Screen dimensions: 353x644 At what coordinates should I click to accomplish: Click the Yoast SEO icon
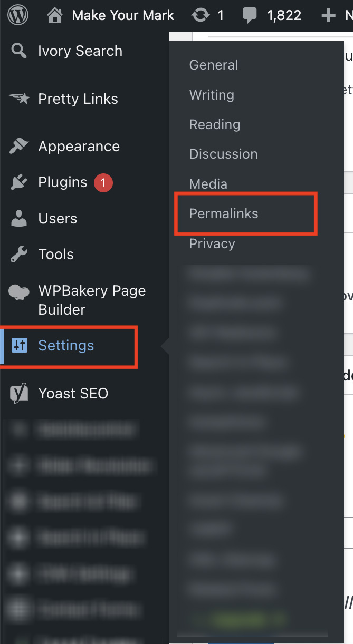(x=19, y=394)
